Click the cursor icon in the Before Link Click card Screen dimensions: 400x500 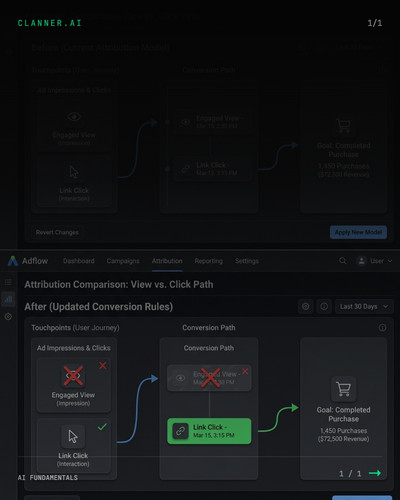click(x=74, y=172)
